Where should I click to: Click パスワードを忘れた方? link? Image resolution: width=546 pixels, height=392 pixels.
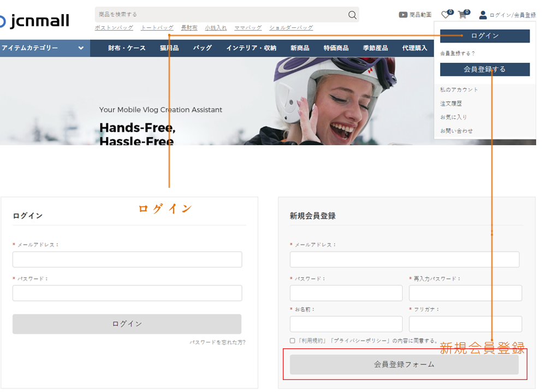click(218, 342)
